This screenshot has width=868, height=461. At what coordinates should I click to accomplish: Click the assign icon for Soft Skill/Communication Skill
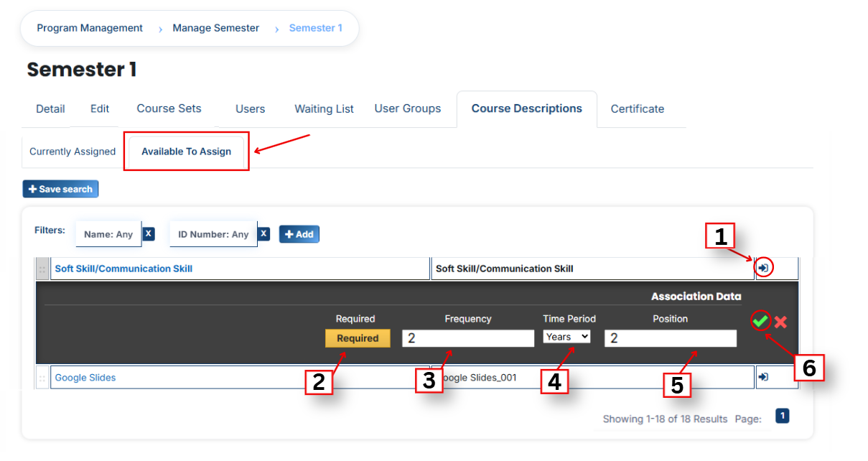(x=764, y=268)
